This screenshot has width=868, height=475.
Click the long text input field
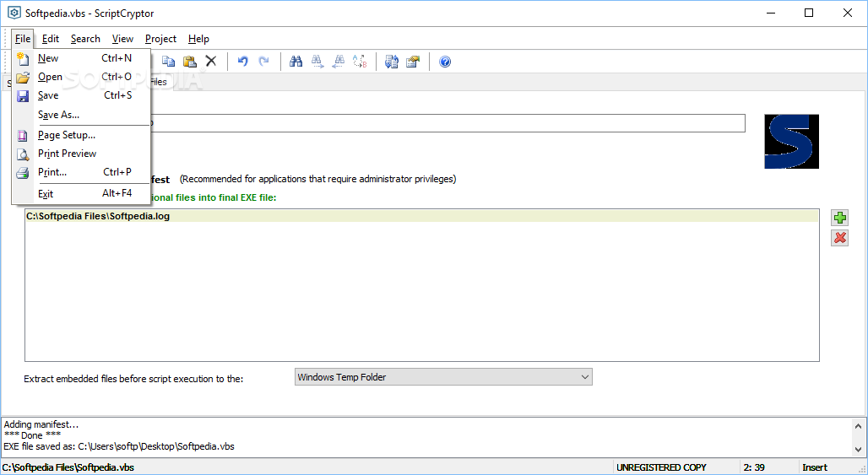click(448, 123)
